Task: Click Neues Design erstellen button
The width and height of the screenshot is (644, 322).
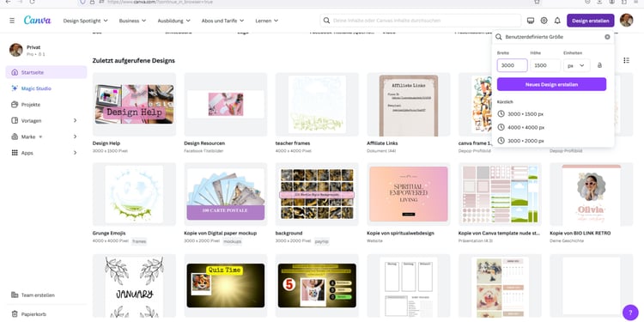Action: (x=551, y=84)
